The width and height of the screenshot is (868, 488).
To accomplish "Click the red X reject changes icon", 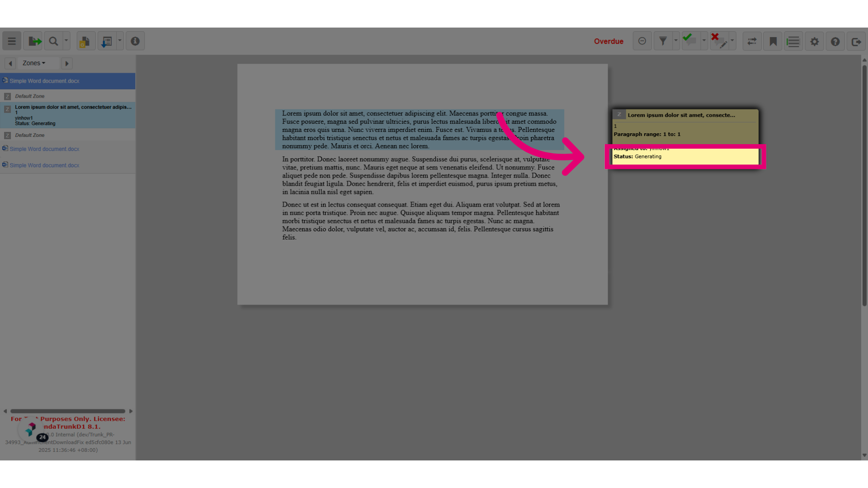I will tap(719, 41).
